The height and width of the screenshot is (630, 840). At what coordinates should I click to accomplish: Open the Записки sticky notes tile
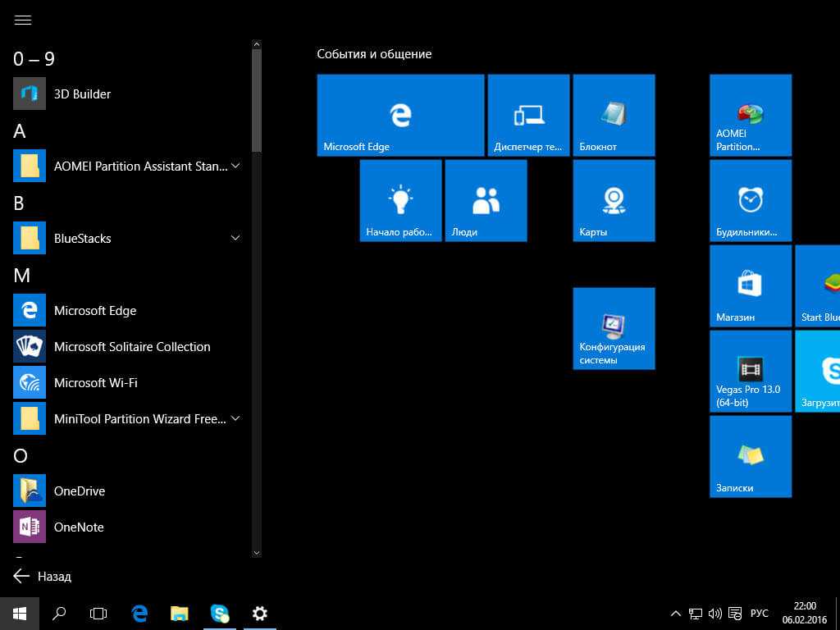point(750,456)
